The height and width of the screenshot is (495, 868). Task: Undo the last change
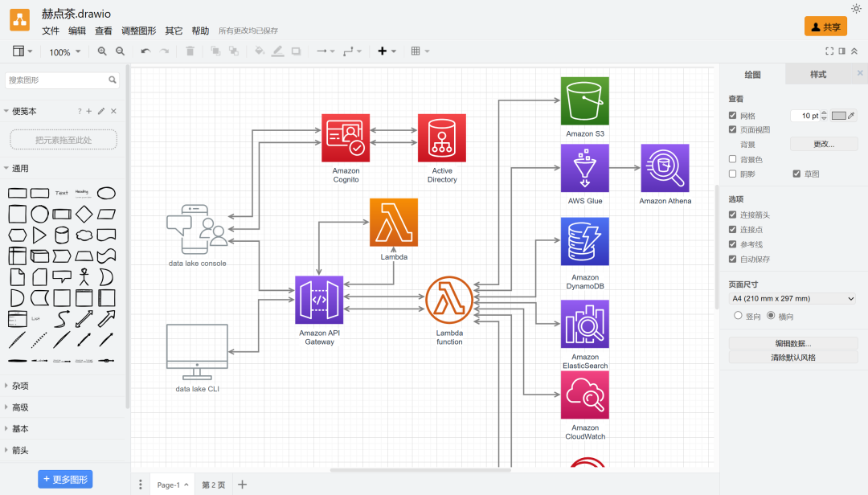(145, 51)
